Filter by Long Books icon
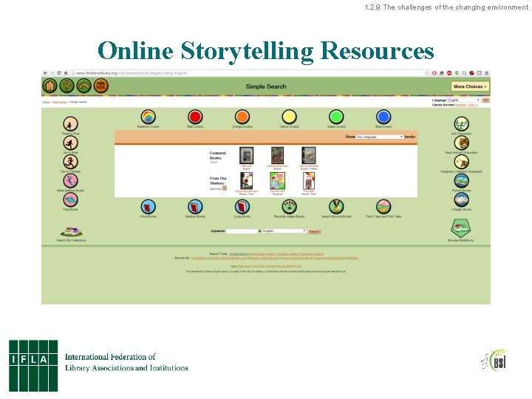This screenshot has height=399, width=532. tap(242, 207)
